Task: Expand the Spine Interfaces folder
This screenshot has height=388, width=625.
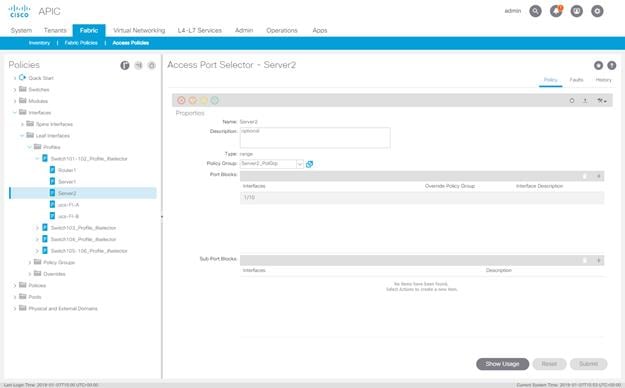Action: (22, 124)
